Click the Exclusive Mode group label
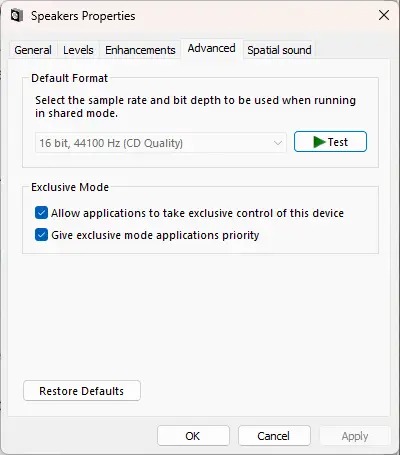Image resolution: width=400 pixels, height=455 pixels. coord(70,187)
